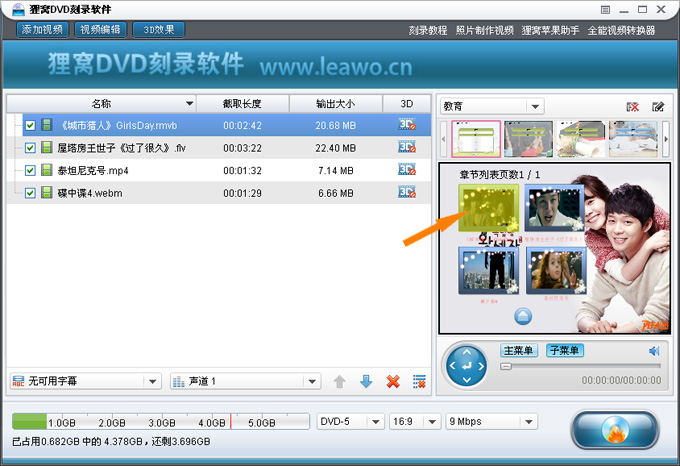680x466 pixels.
Task: Open the 名称 column dropdown arrow
Action: click(190, 104)
